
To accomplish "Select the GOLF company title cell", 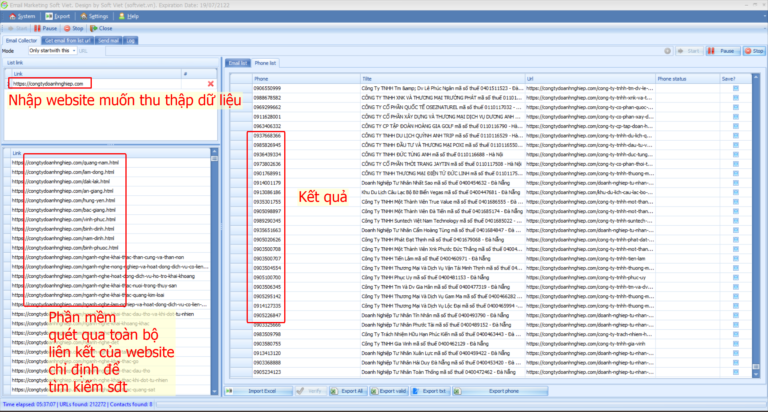I will pyautogui.click(x=442, y=126).
